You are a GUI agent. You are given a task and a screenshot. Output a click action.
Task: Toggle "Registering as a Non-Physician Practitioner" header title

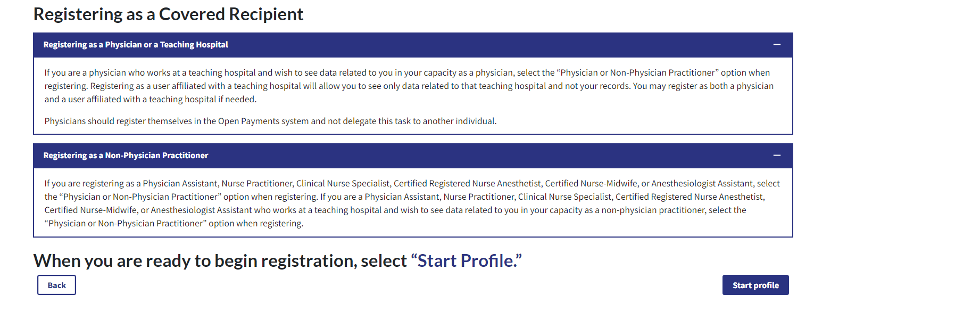(126, 156)
